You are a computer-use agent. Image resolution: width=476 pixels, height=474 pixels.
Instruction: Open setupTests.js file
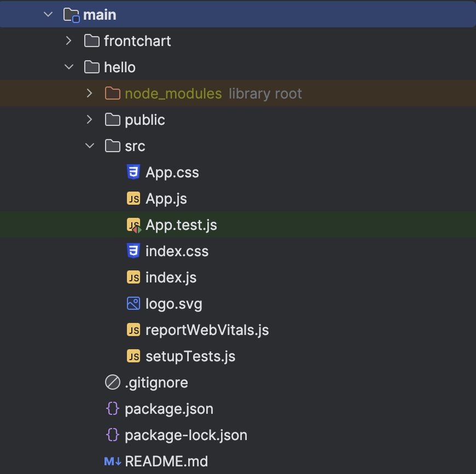click(x=190, y=356)
